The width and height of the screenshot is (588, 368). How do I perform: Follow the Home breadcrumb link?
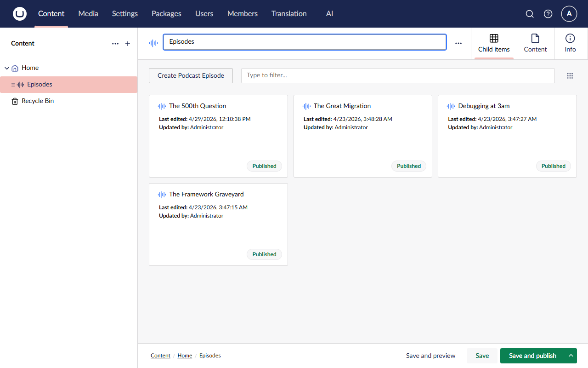(x=185, y=356)
